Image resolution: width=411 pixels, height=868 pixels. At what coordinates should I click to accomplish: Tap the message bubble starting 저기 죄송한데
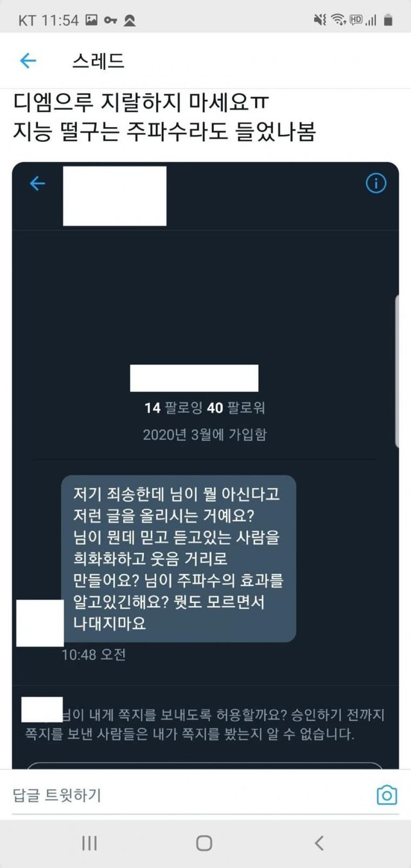click(x=179, y=559)
